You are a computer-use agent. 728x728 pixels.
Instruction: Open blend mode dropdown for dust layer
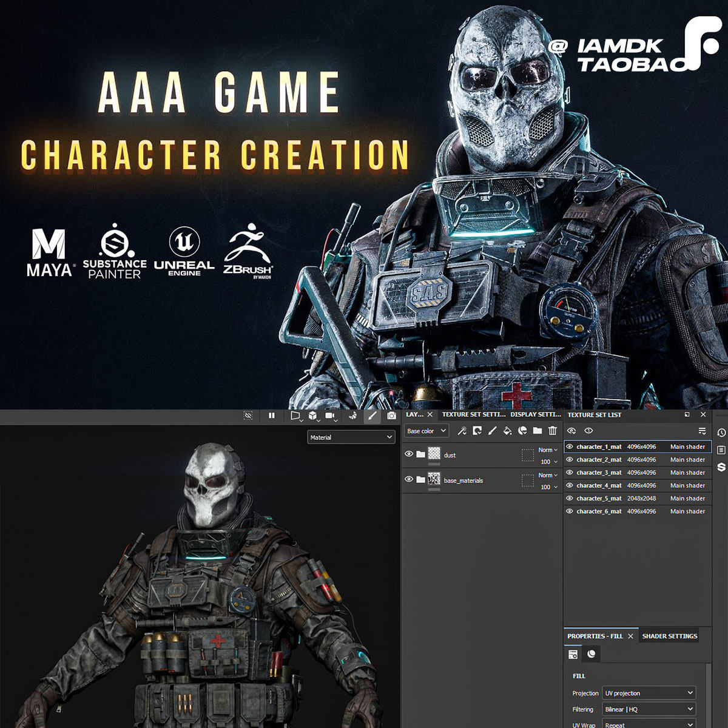click(x=548, y=450)
